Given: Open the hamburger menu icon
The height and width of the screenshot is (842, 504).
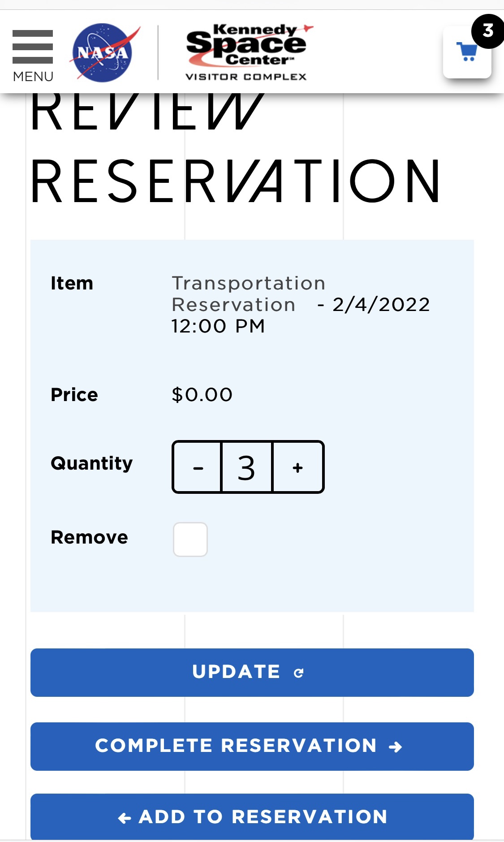Looking at the screenshot, I should pos(33,47).
